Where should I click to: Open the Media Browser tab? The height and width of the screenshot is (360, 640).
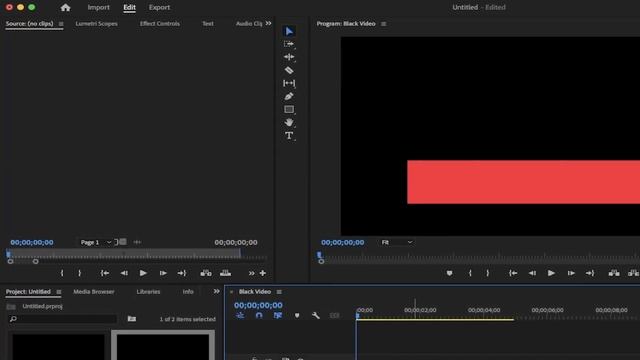(94, 292)
